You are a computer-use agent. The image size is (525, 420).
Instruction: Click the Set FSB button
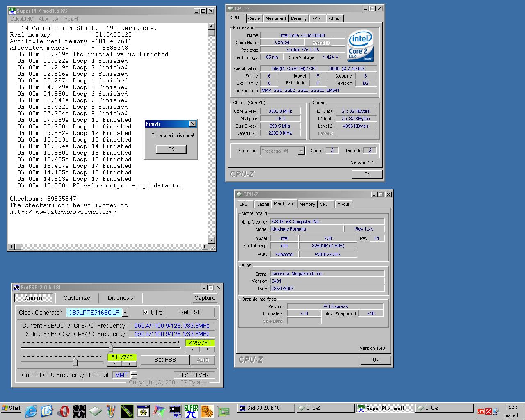165,360
